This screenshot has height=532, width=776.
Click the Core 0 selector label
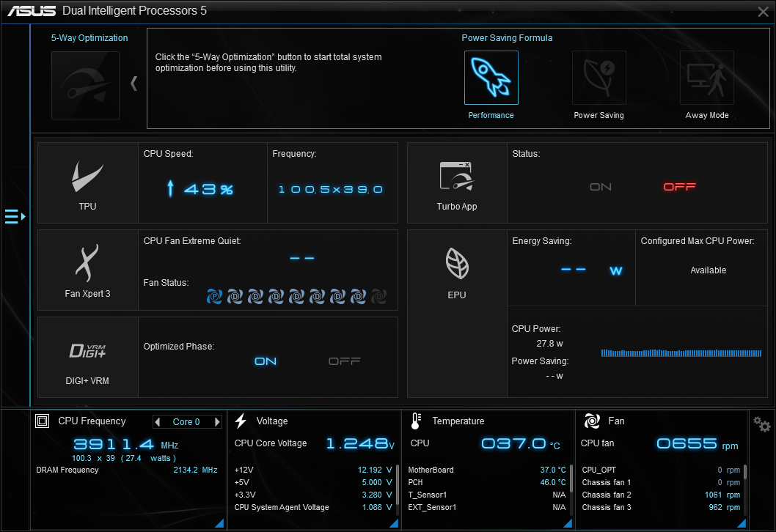(186, 422)
